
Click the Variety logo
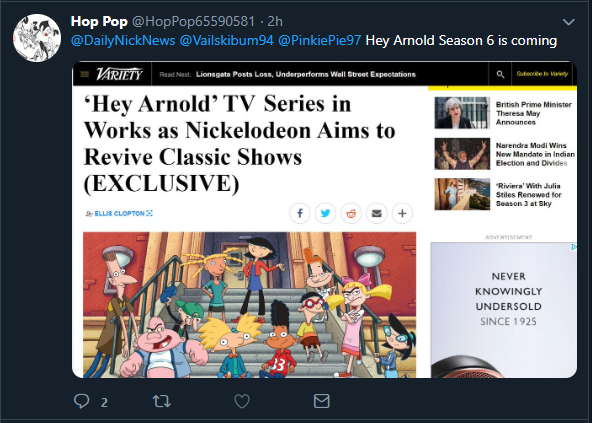pyautogui.click(x=119, y=74)
